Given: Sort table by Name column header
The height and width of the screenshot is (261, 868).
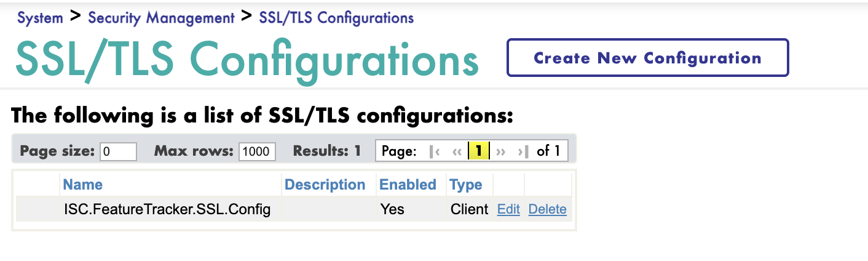Looking at the screenshot, I should pos(83,185).
